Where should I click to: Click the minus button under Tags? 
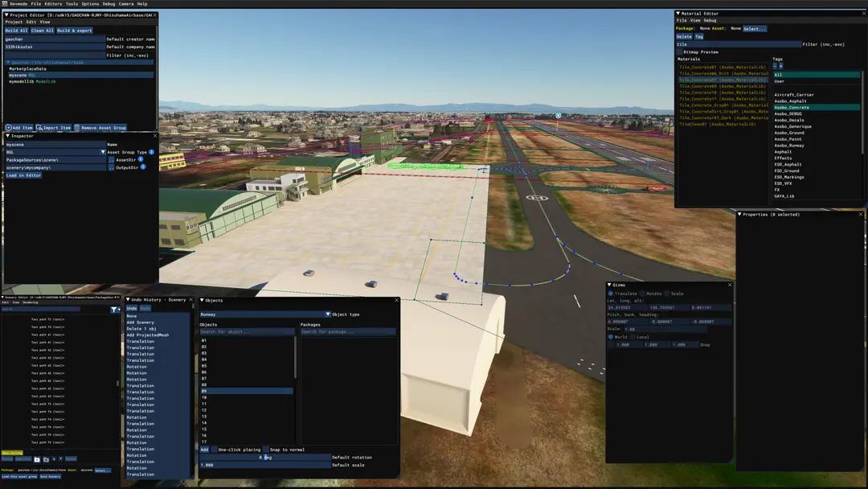coord(775,66)
